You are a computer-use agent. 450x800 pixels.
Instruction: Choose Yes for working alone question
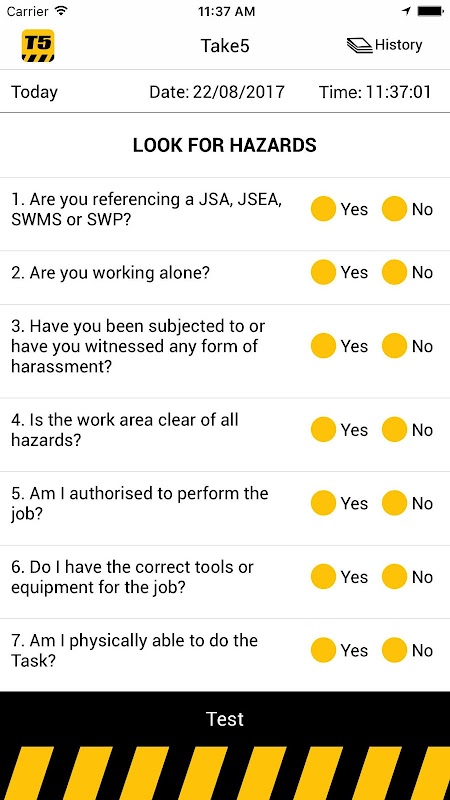point(323,272)
